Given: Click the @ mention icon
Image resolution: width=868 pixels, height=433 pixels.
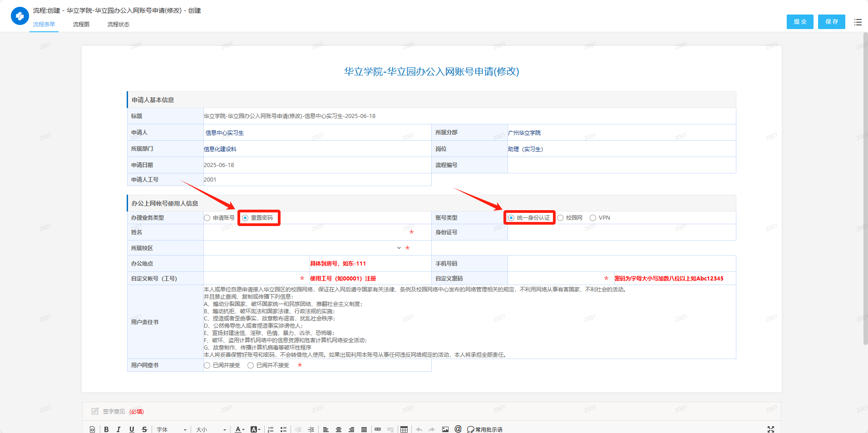Looking at the screenshot, I should pos(458,429).
